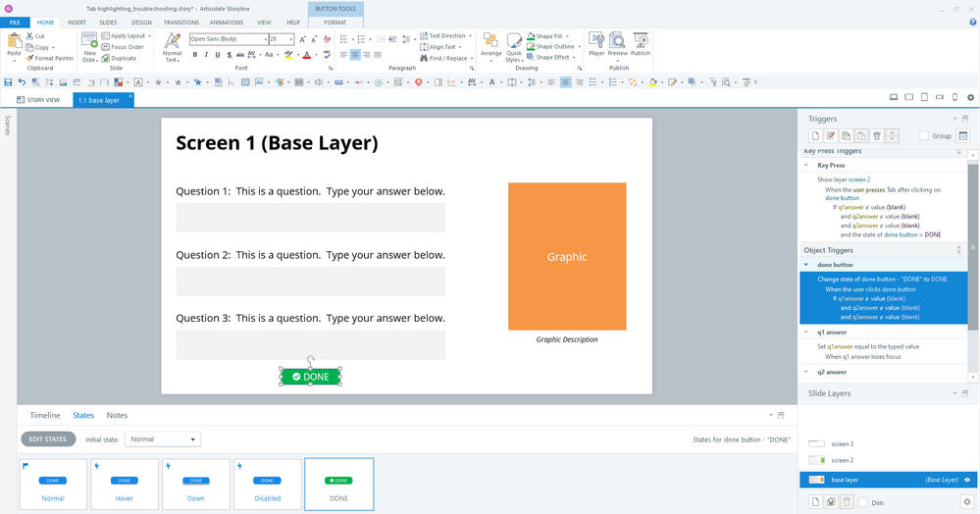Click the New Slide icon
980x514 pixels.
click(89, 44)
